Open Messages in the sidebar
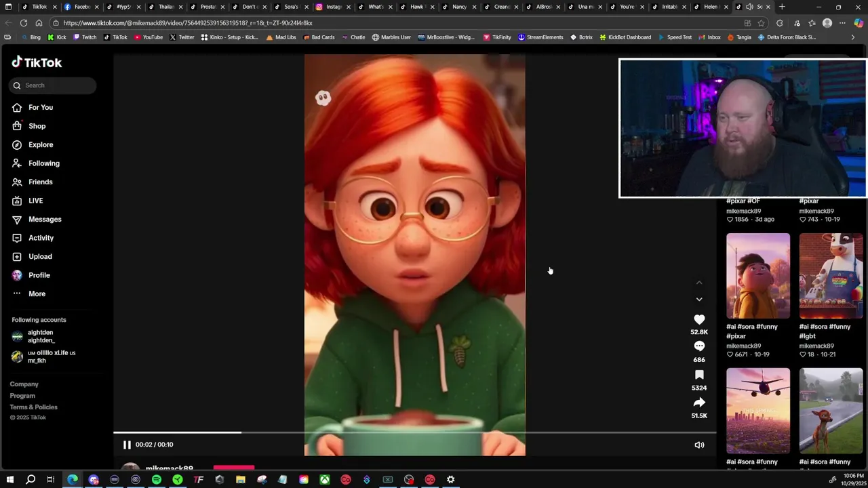868x488 pixels. [x=37, y=219]
